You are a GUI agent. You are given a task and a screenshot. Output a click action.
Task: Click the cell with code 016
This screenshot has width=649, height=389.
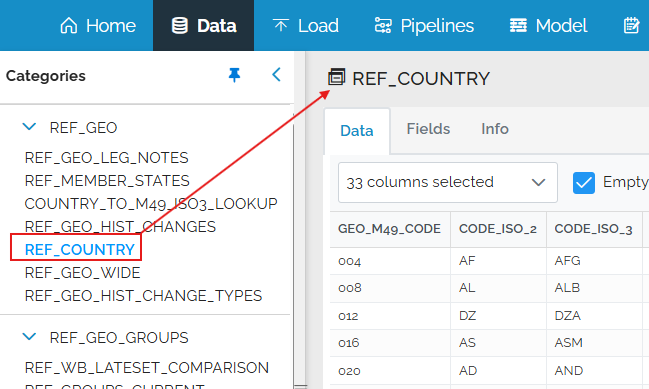(x=389, y=343)
